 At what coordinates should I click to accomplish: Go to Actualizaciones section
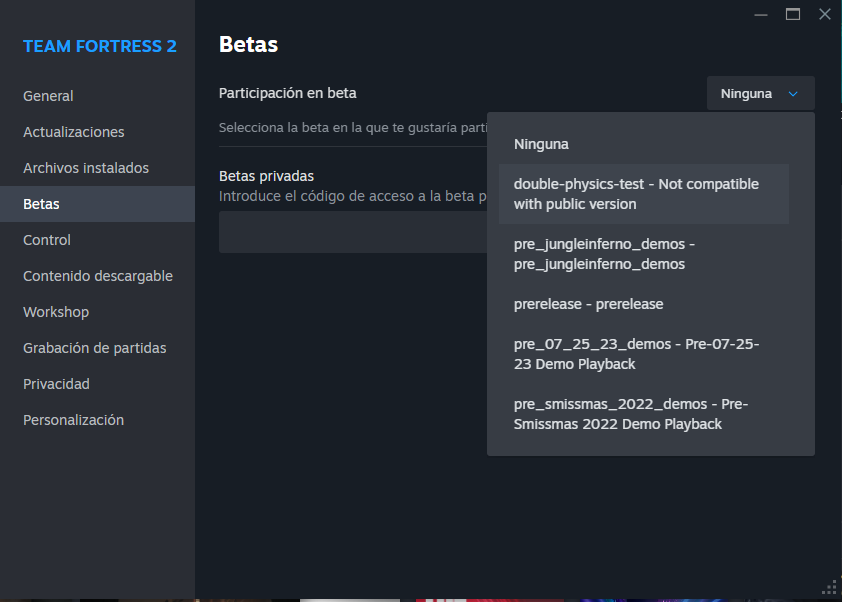73,132
